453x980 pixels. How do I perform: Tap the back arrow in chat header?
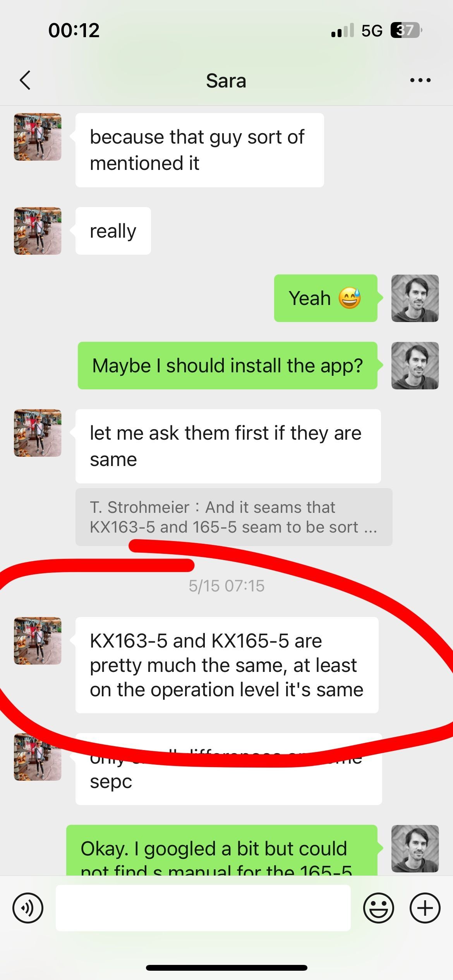click(25, 81)
